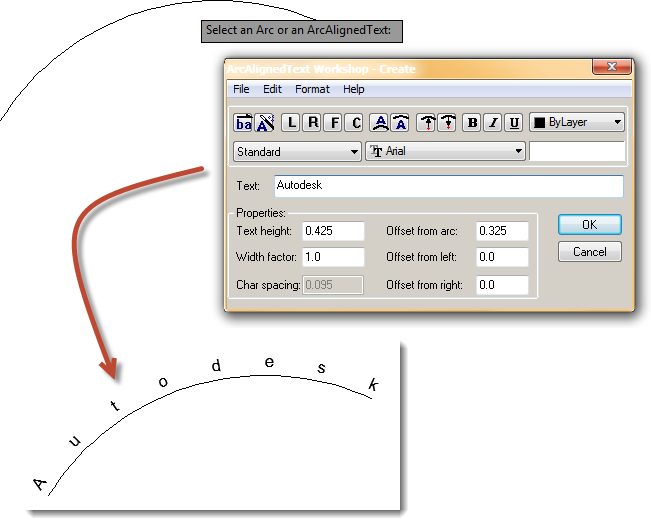
Task: Close the ArcAlignedText Workshop dialog
Action: tap(612, 66)
